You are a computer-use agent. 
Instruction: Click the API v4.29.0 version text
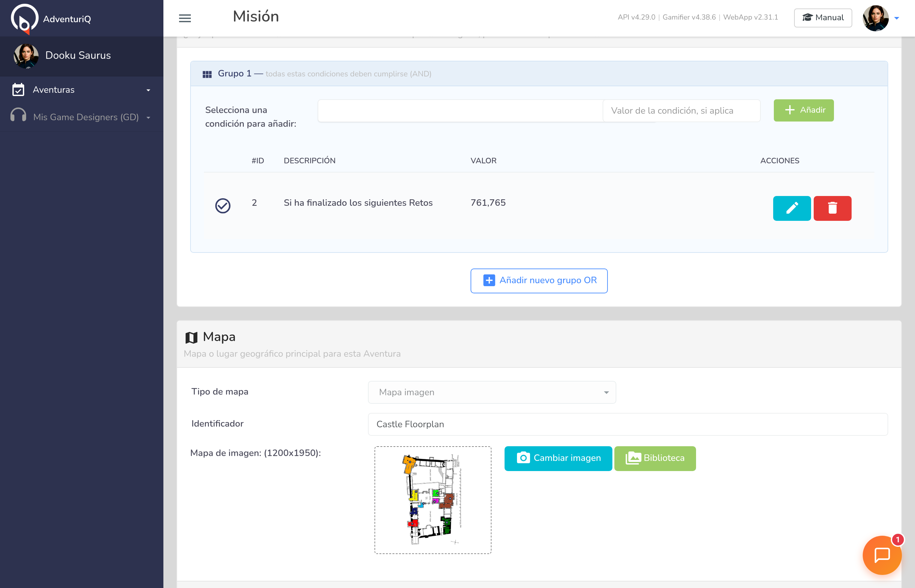pyautogui.click(x=636, y=17)
